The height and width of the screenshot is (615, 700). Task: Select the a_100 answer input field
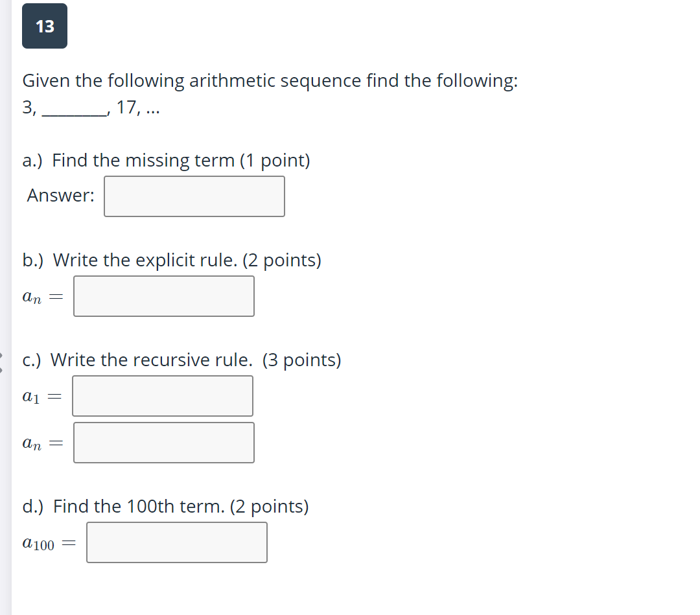point(177,542)
